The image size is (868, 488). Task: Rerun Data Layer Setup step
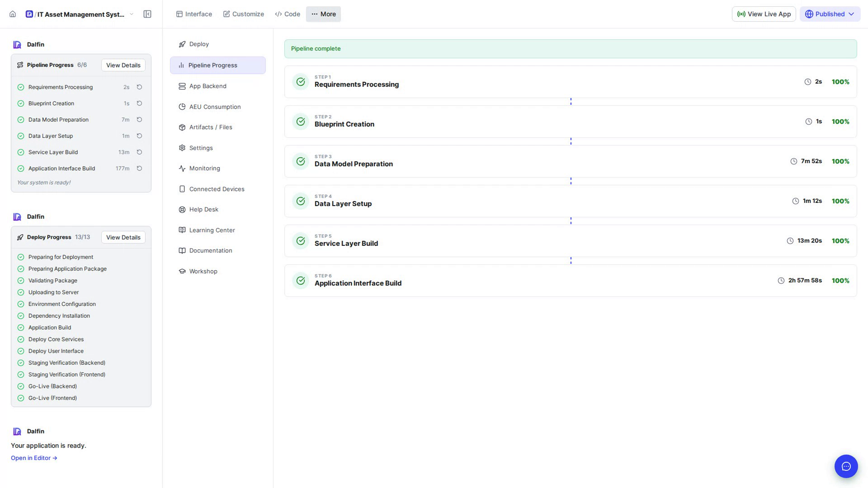pyautogui.click(x=139, y=136)
